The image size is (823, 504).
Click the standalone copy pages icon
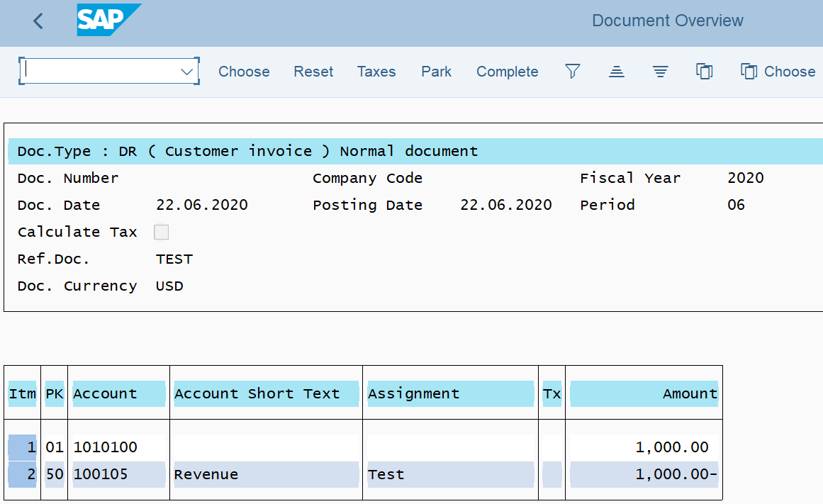point(704,71)
